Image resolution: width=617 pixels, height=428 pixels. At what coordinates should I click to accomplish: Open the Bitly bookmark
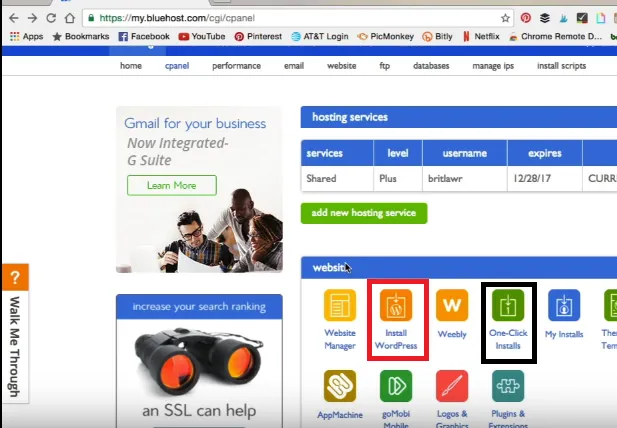(437, 37)
